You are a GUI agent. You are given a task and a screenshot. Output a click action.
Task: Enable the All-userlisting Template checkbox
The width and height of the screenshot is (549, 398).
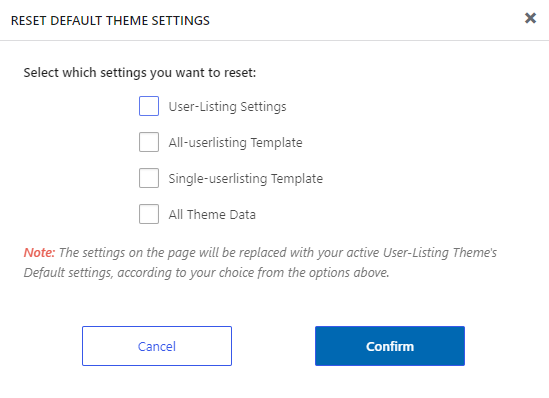click(x=149, y=142)
